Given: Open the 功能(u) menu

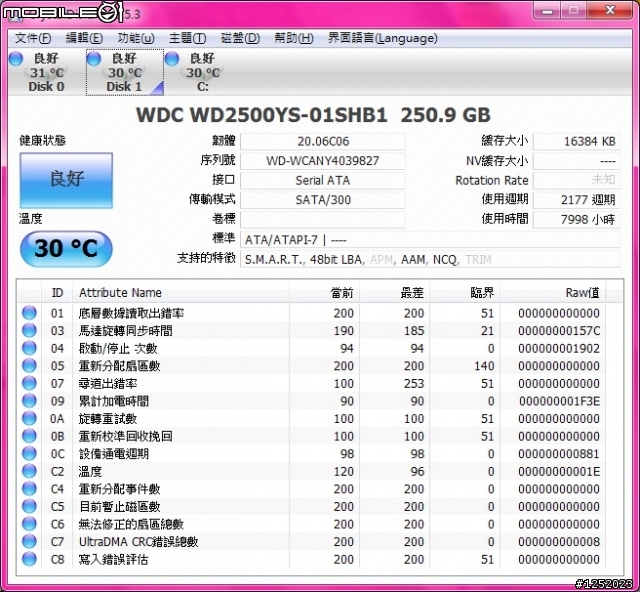Looking at the screenshot, I should [x=136, y=38].
